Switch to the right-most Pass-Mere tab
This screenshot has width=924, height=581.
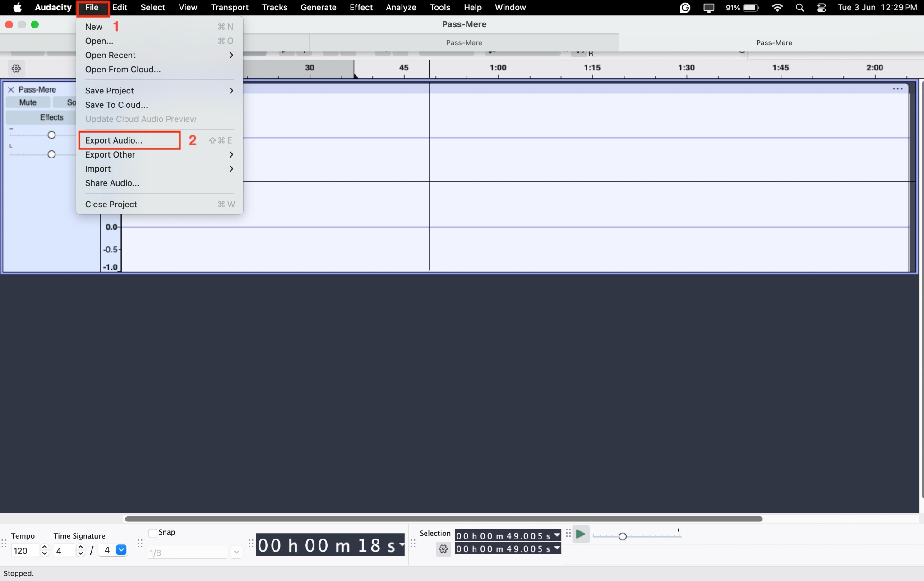[x=774, y=43]
